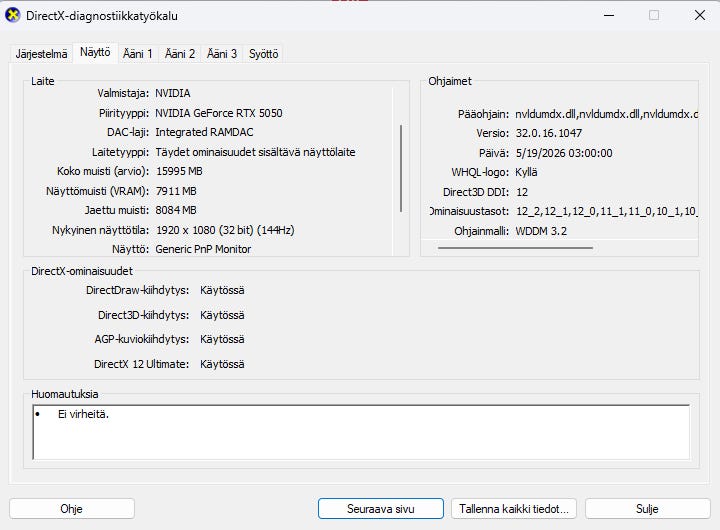The image size is (720, 530).
Task: Click the 15995 MB total memory value
Action: point(179,171)
